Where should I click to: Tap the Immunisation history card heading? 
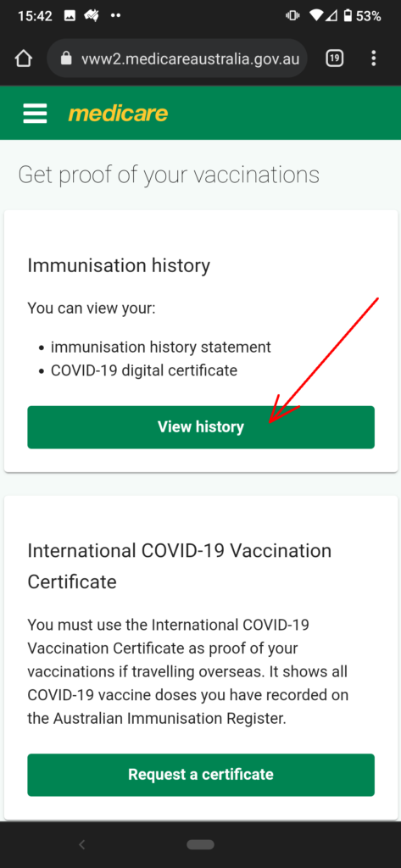point(119,265)
